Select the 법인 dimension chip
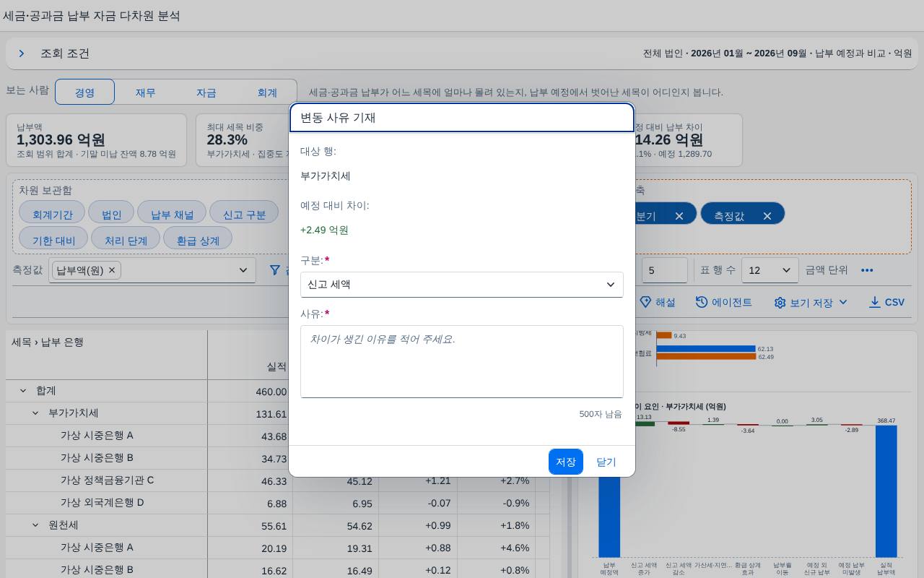Image resolution: width=924 pixels, height=578 pixels. [x=111, y=214]
